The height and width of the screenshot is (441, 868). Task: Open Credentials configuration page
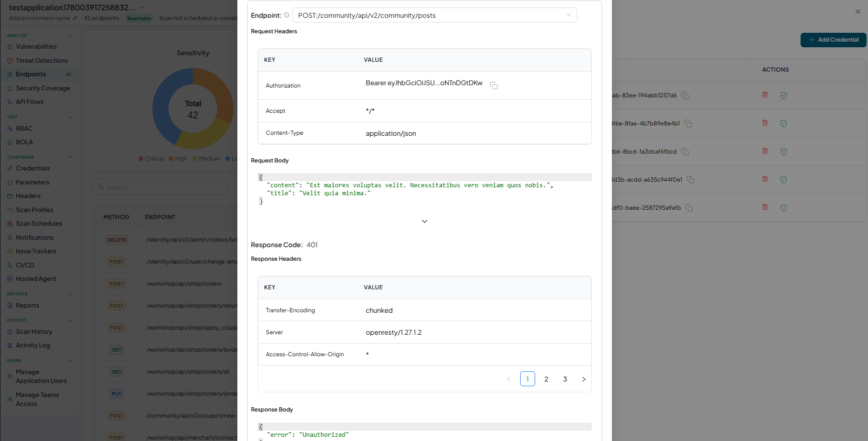tap(33, 168)
